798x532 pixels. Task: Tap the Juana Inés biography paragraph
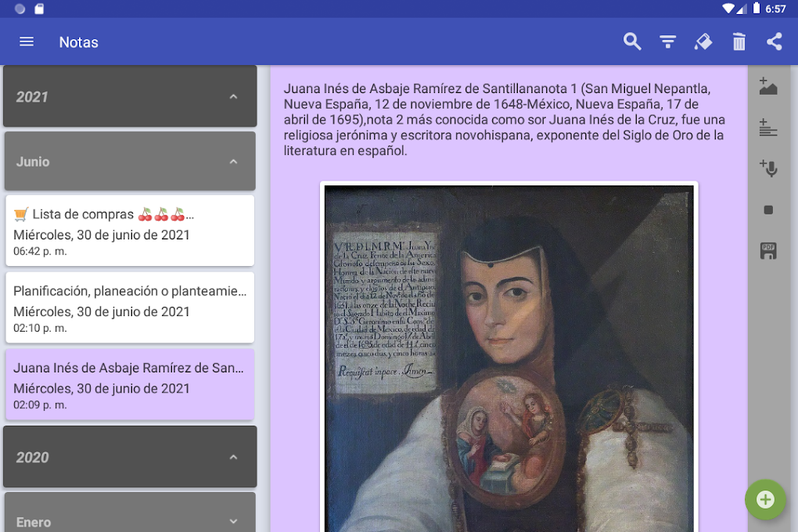click(x=505, y=120)
